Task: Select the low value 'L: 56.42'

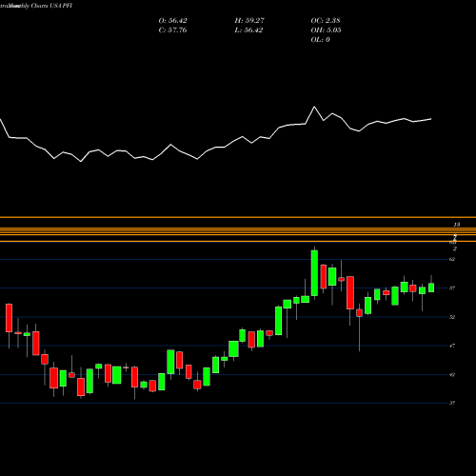Action: [x=248, y=30]
